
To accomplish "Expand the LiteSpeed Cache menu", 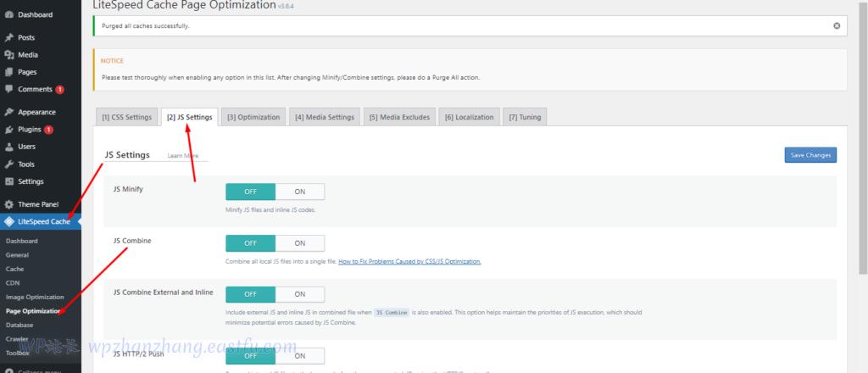I will [43, 221].
